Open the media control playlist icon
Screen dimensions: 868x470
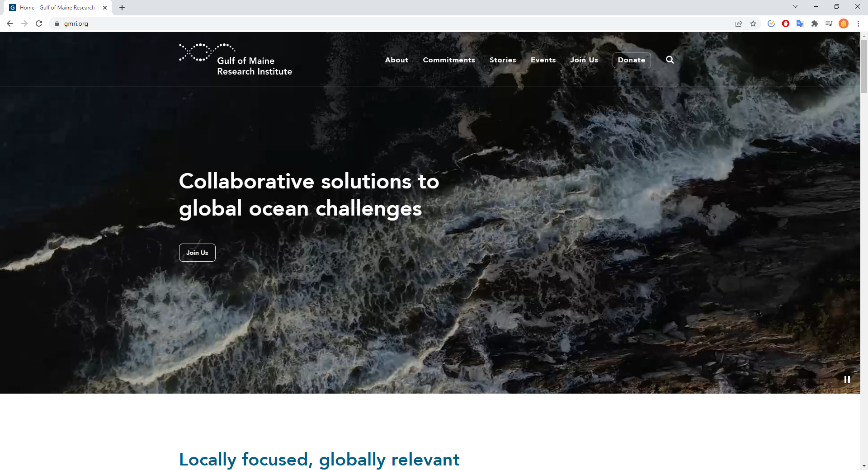829,23
